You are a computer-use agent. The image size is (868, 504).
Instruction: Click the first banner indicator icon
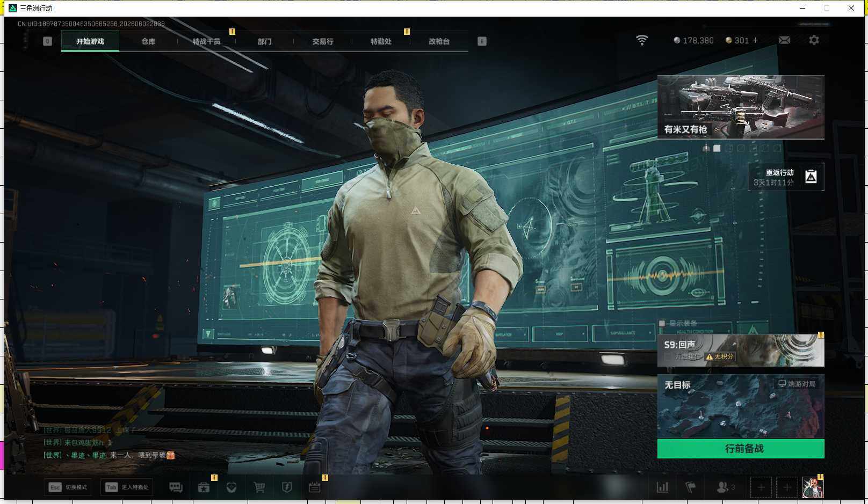tap(706, 148)
